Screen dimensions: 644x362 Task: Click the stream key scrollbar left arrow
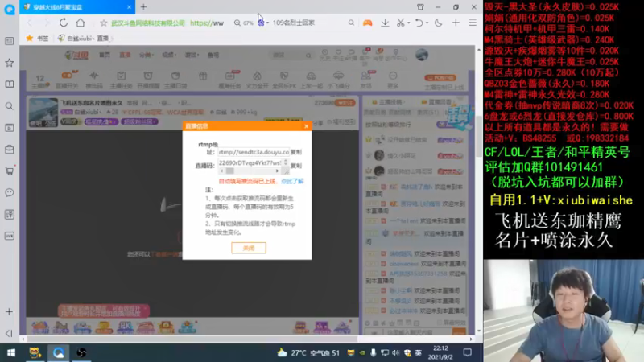[x=222, y=171]
